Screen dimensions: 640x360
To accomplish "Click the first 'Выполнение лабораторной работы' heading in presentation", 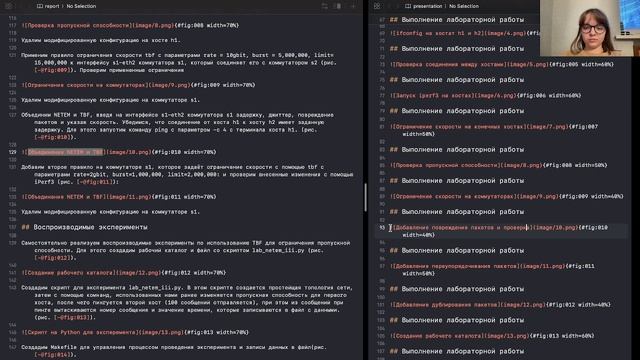I will (457, 20).
